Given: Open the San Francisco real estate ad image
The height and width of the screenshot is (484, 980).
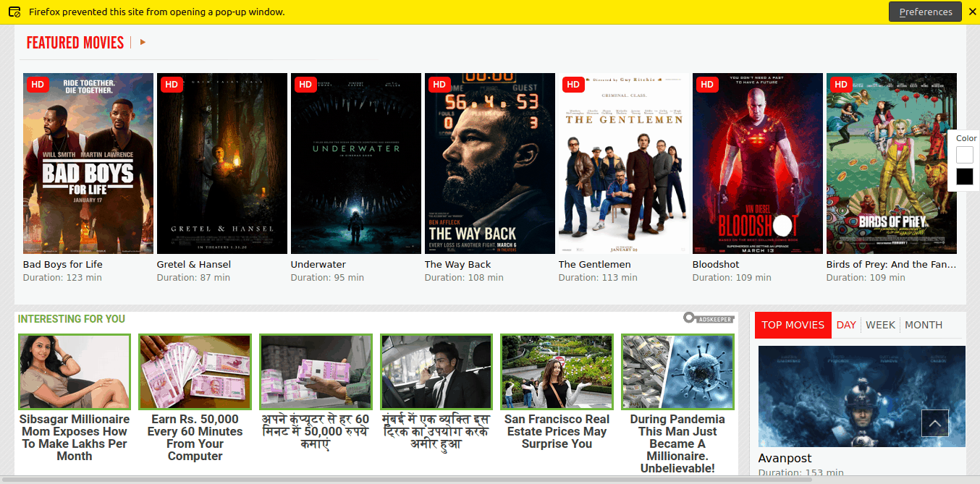Looking at the screenshot, I should click(557, 372).
